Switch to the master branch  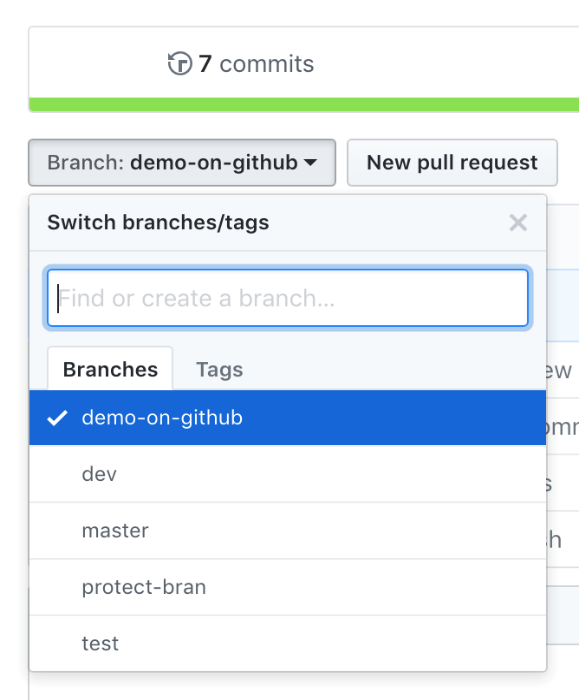(287, 530)
